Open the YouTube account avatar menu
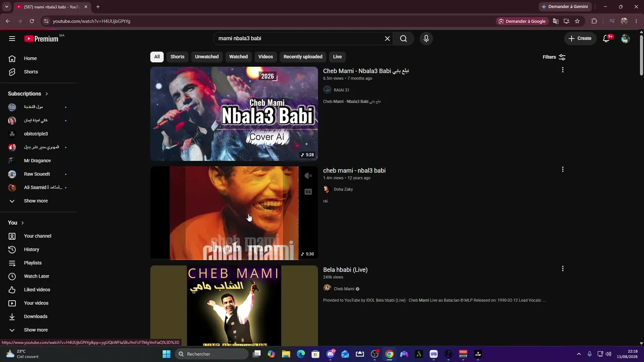 (625, 38)
